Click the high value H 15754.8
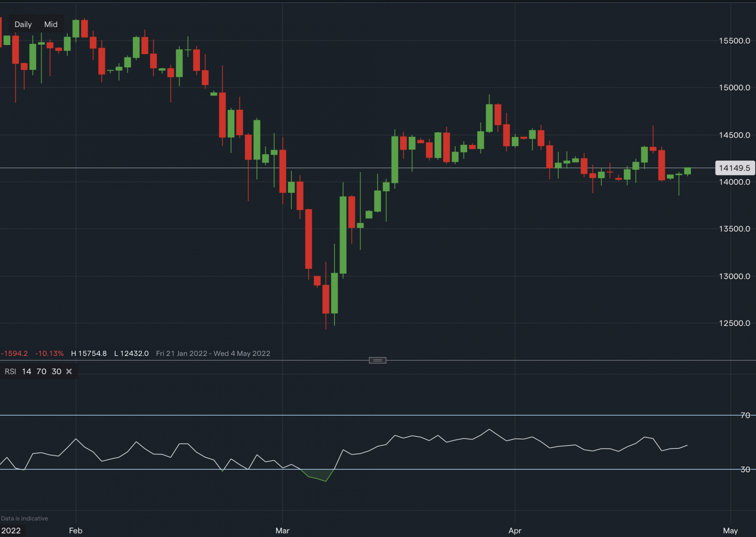 coord(89,353)
